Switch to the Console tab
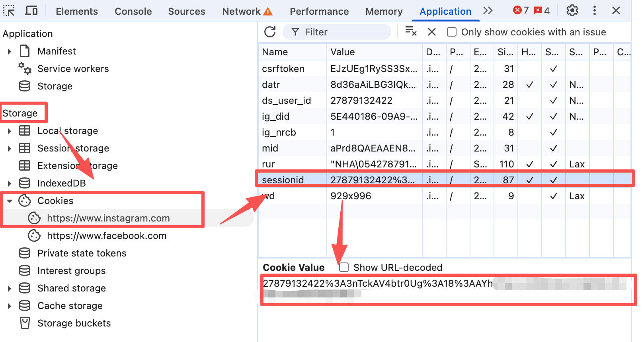 click(133, 12)
